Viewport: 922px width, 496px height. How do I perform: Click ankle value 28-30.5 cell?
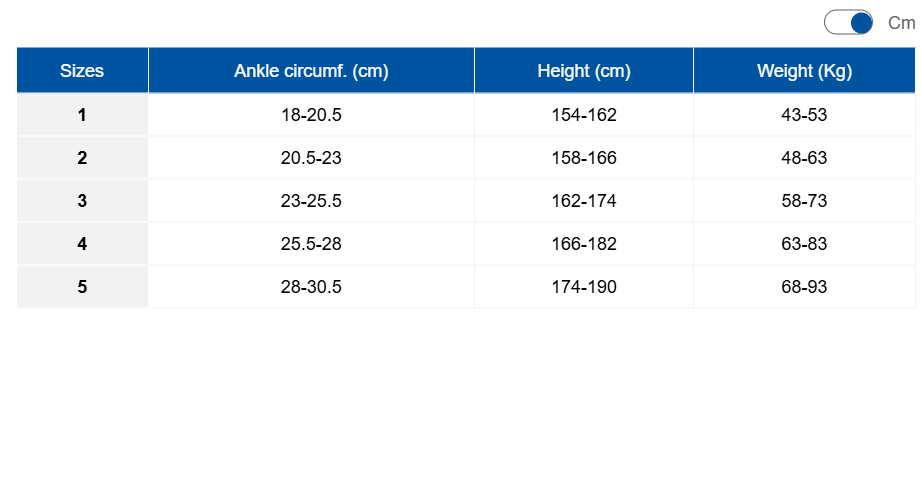pyautogui.click(x=311, y=286)
